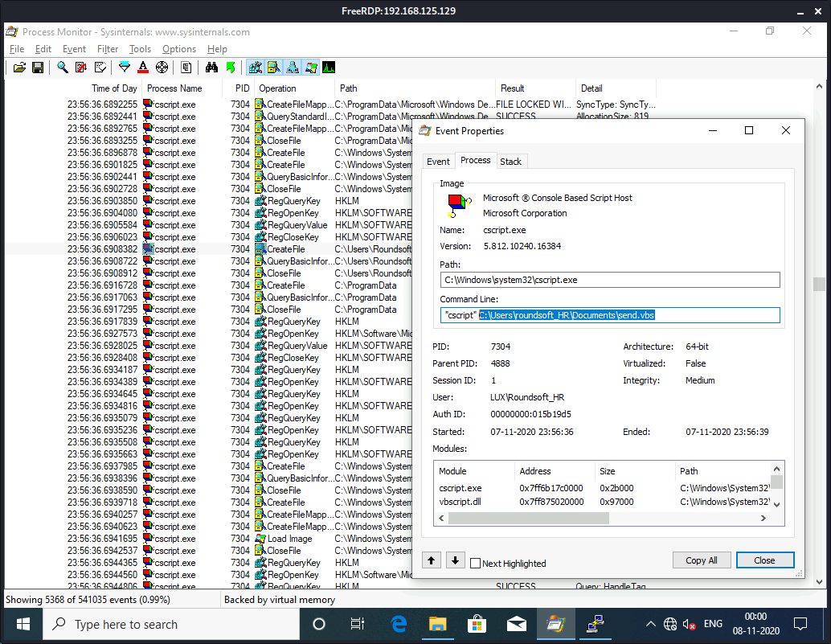Open the Process Tree icon

[x=186, y=68]
